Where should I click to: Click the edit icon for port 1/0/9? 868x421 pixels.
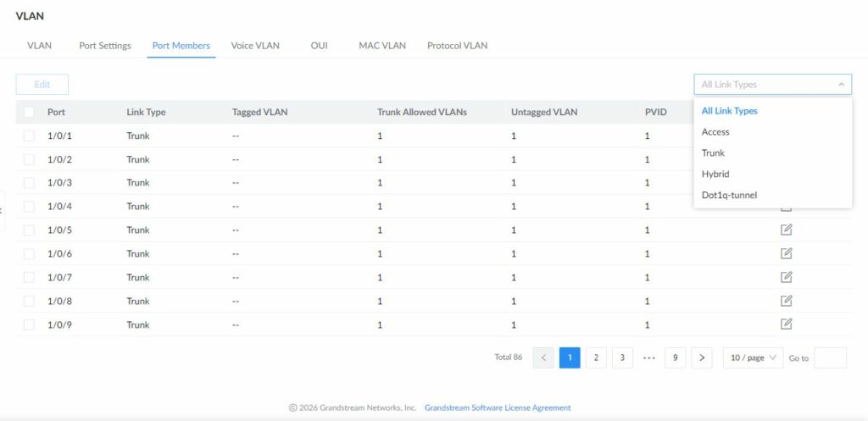pyautogui.click(x=786, y=324)
